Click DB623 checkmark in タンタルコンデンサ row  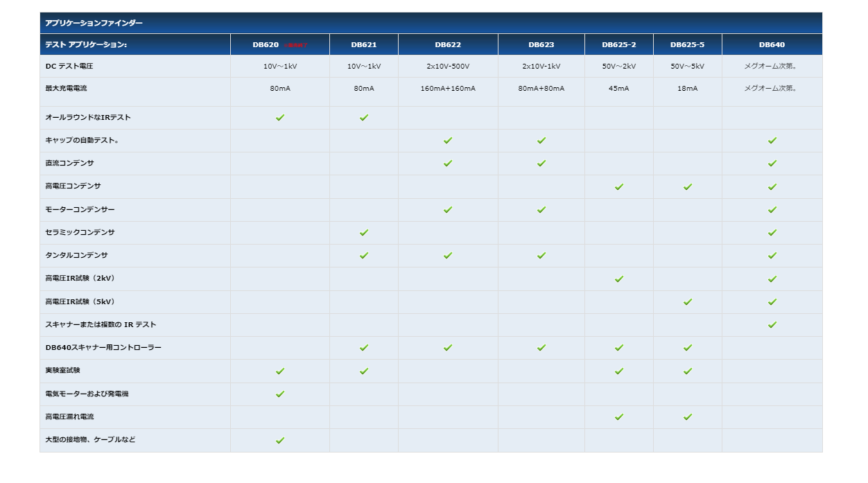(541, 256)
